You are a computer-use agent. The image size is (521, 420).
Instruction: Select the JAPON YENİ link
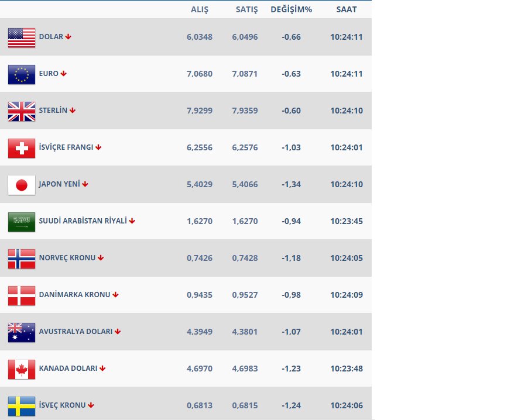coord(59,184)
